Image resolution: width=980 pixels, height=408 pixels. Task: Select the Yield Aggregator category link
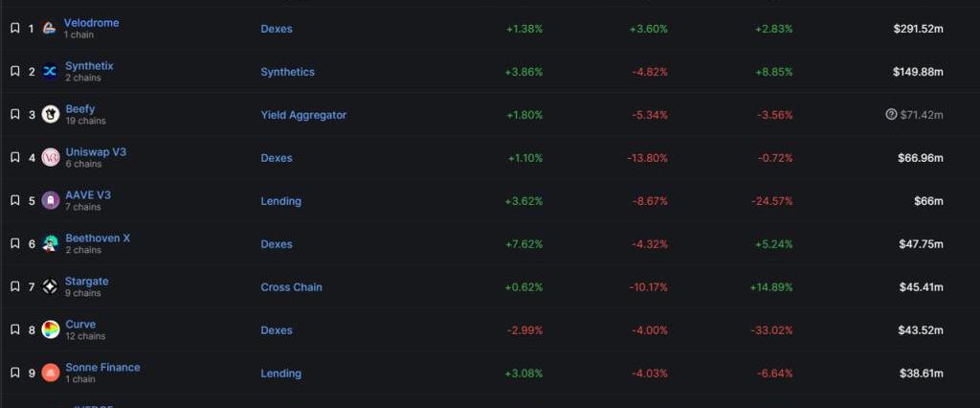pyautogui.click(x=303, y=115)
